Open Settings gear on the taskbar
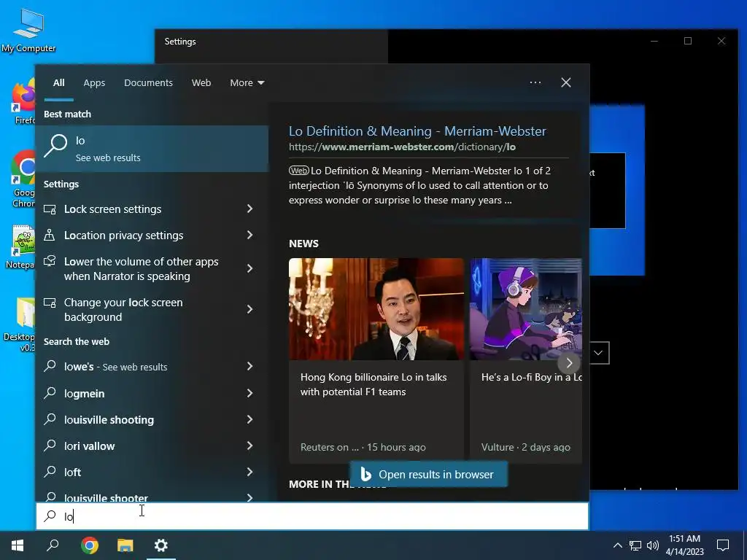This screenshot has height=560, width=747. click(161, 545)
